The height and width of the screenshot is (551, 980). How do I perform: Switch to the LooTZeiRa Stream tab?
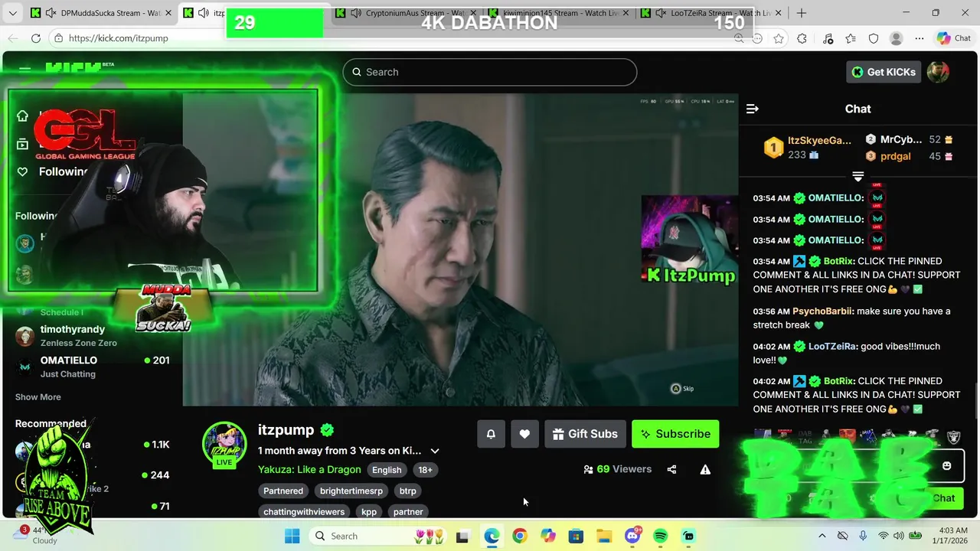710,13
